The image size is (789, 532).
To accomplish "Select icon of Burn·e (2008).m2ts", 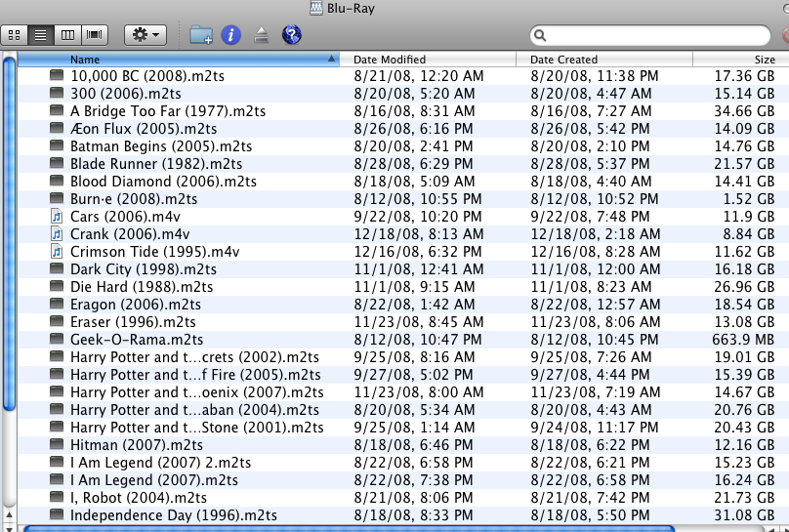I will pos(57,198).
